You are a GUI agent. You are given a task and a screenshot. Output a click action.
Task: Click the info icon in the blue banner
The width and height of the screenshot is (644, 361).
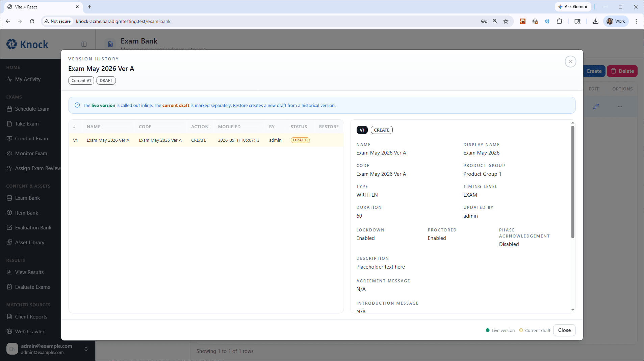tap(77, 105)
